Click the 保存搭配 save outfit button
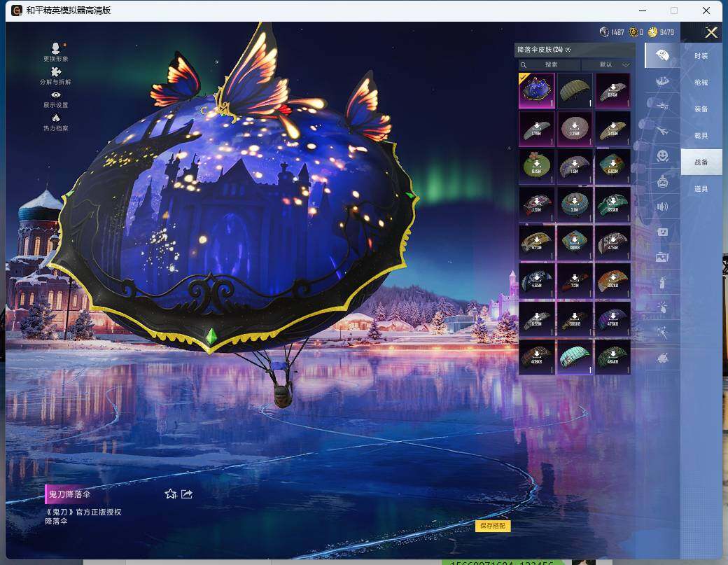 tap(493, 526)
